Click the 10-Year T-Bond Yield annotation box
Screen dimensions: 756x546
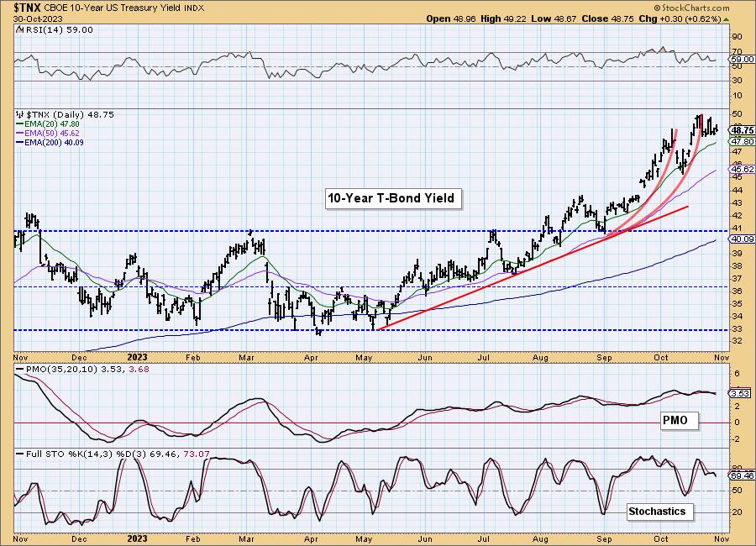[x=393, y=198]
